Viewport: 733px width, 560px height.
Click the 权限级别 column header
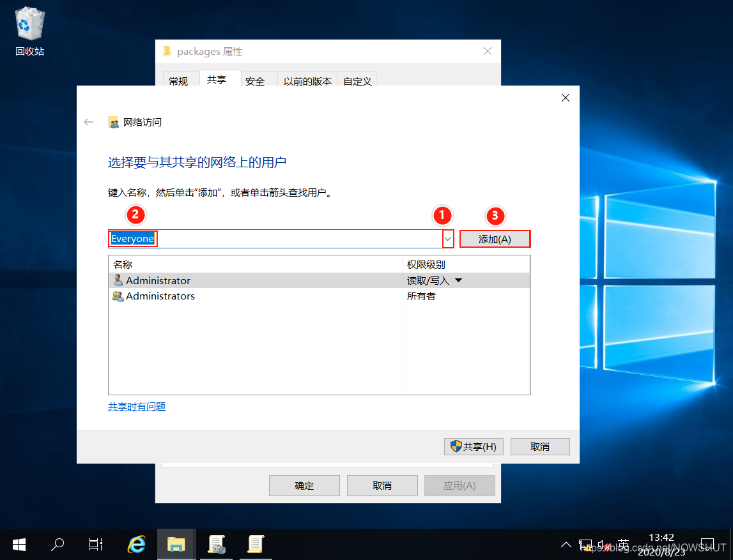(466, 264)
